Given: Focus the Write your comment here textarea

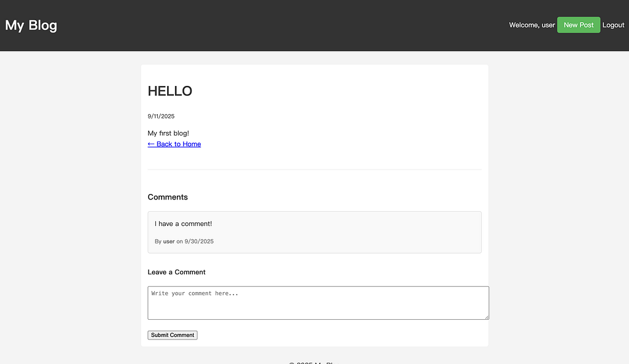Looking at the screenshot, I should [318, 303].
